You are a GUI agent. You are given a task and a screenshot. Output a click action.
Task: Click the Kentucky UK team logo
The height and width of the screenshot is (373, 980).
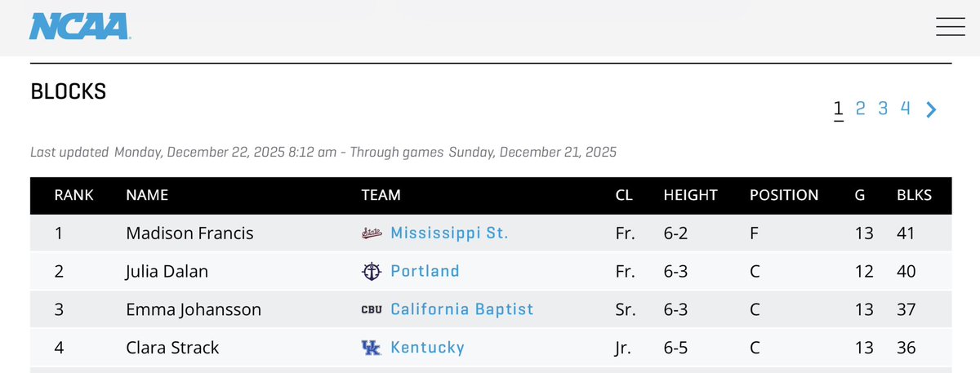click(372, 348)
